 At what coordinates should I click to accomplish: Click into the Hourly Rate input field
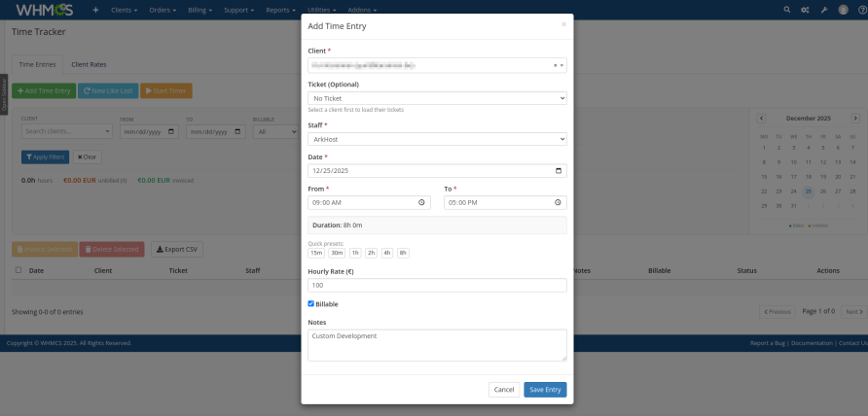437,286
